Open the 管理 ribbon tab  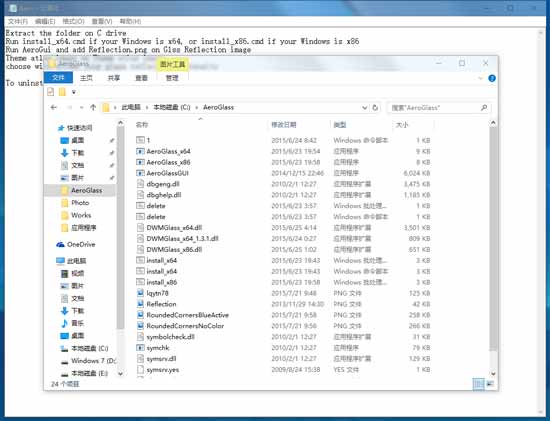pos(172,78)
